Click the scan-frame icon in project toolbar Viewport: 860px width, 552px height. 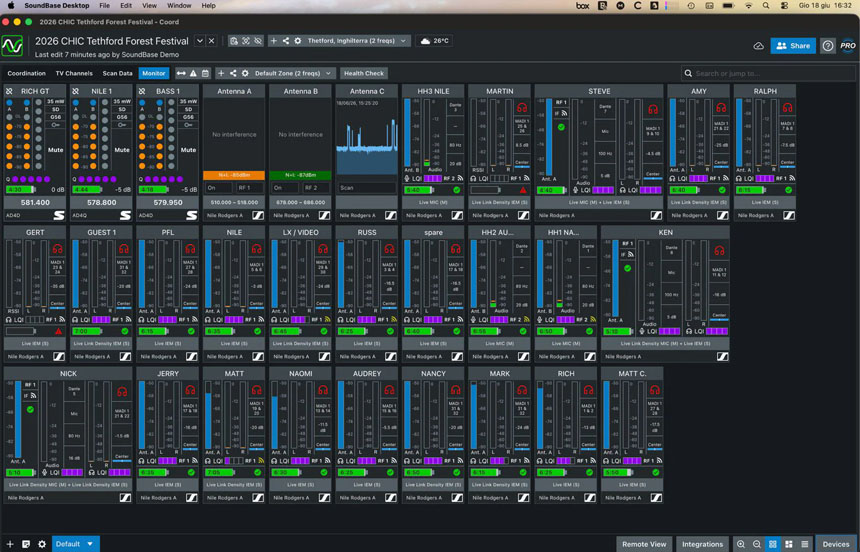tap(246, 41)
